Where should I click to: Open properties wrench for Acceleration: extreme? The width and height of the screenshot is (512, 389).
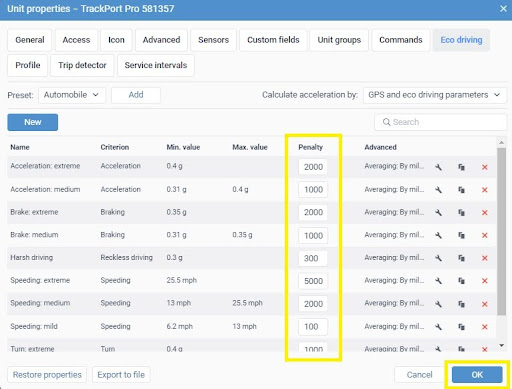439,167
